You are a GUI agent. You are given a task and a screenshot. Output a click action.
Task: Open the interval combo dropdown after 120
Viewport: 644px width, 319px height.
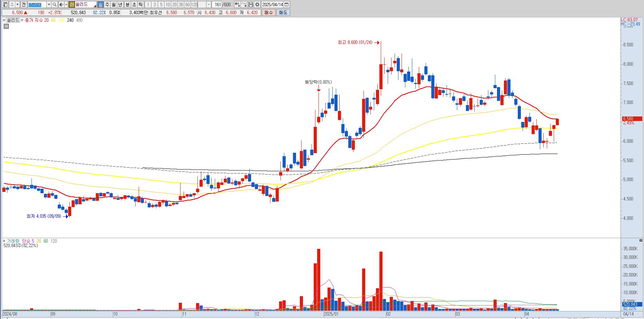coord(209,4)
